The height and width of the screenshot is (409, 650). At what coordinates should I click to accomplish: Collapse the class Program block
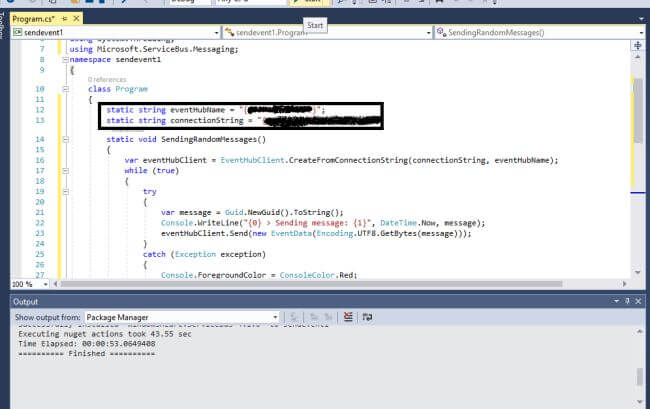[x=65, y=89]
